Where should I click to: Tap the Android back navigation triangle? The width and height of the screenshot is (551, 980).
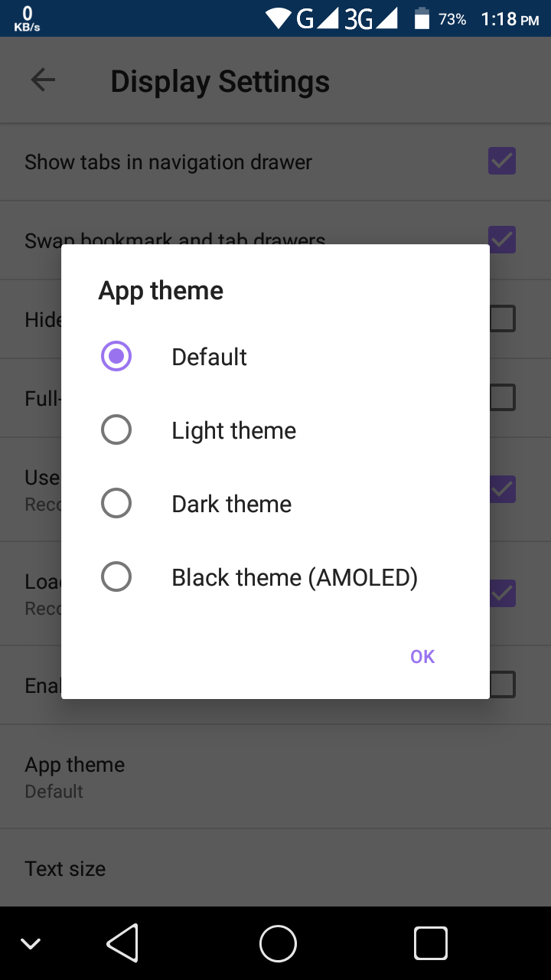coord(122,942)
